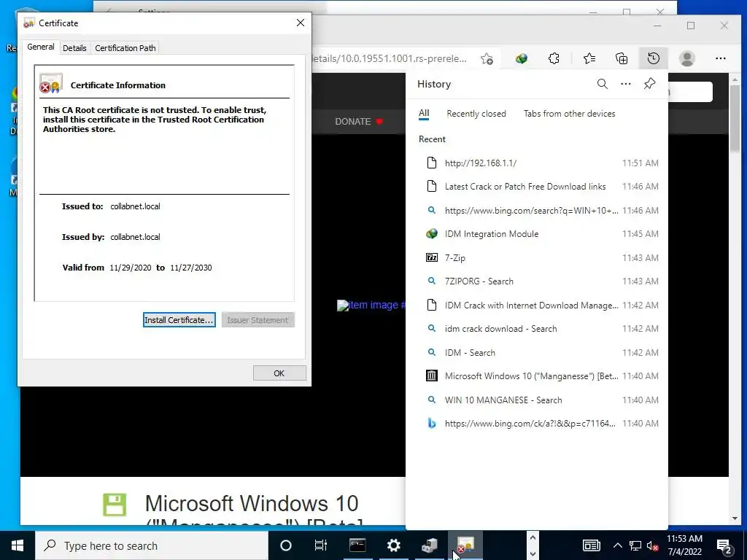Open Collections icon in Edge toolbar
747x560 pixels.
[x=622, y=58]
